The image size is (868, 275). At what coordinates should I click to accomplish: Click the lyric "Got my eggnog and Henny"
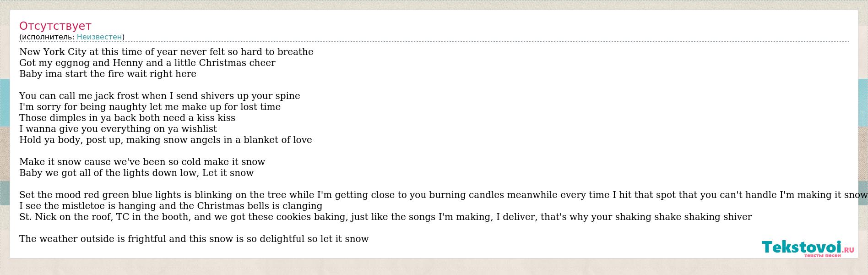tap(147, 63)
